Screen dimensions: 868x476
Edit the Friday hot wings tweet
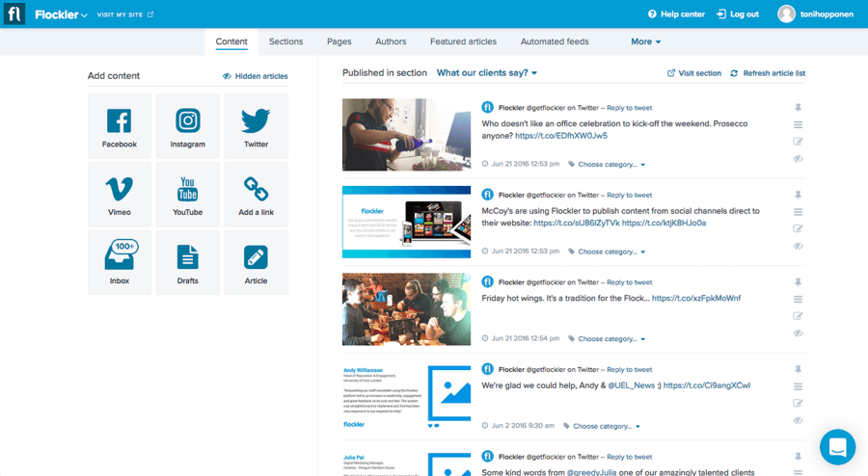click(798, 316)
